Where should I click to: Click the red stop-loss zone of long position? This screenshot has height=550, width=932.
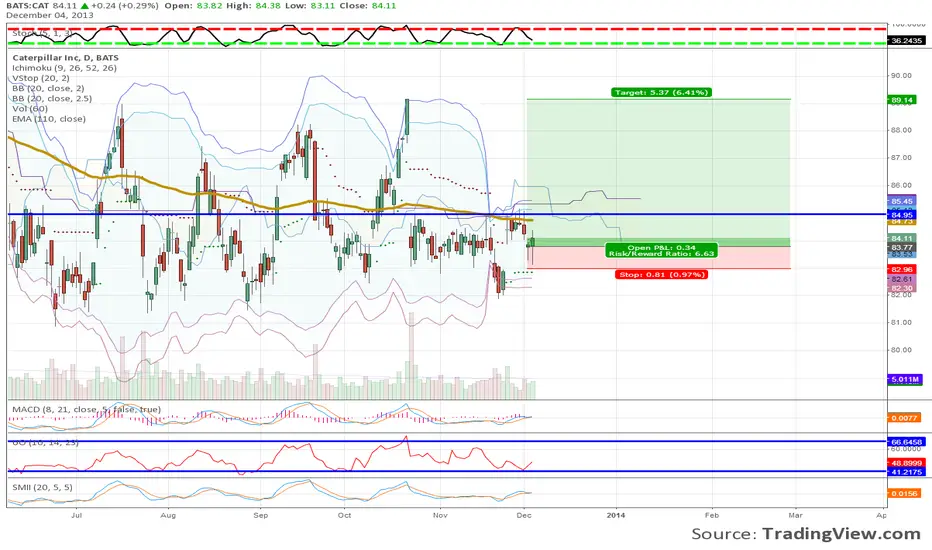[x=658, y=257]
